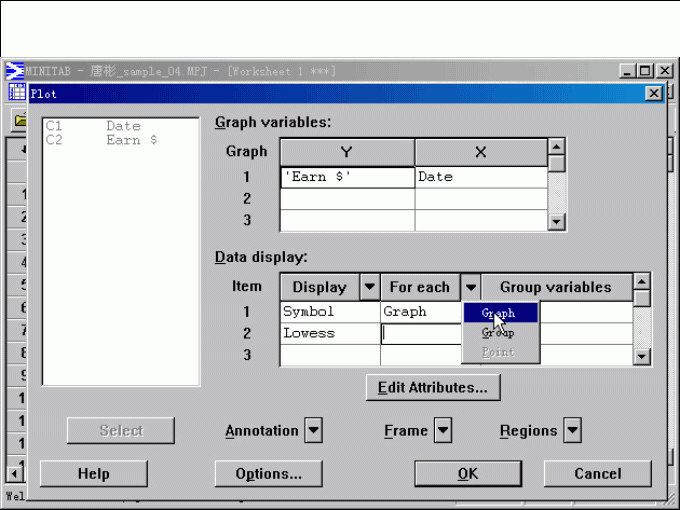Click the Y variable field containing 'Earn $'

(347, 177)
